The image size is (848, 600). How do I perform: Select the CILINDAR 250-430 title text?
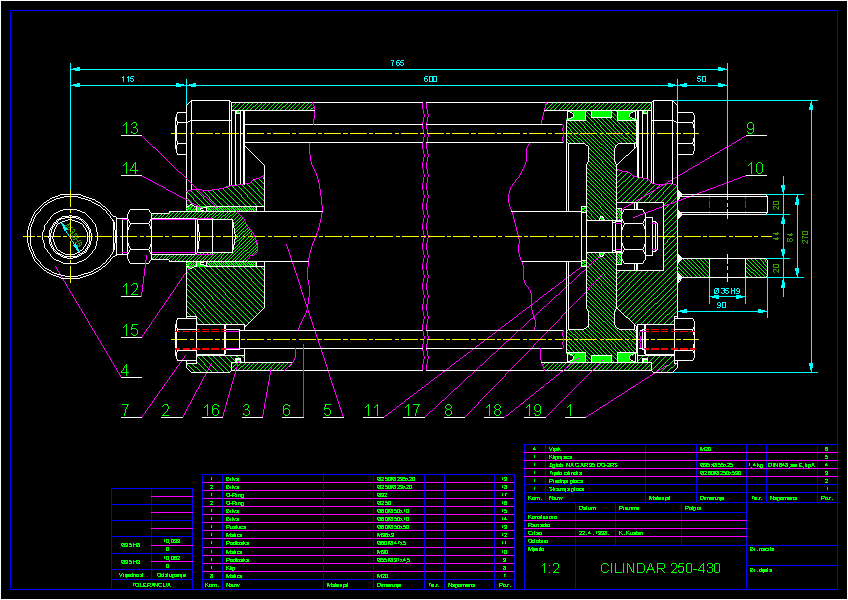[x=661, y=569]
